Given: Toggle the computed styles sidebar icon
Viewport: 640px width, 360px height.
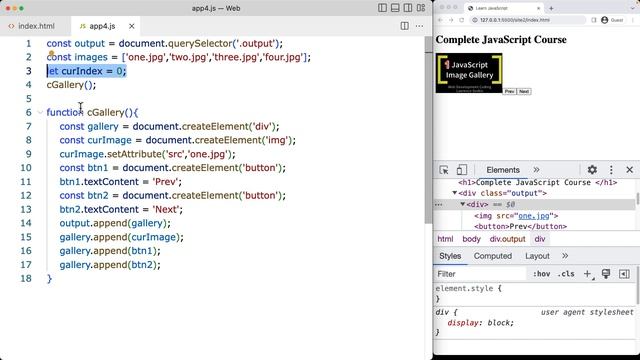Looking at the screenshot, I should 624,274.
